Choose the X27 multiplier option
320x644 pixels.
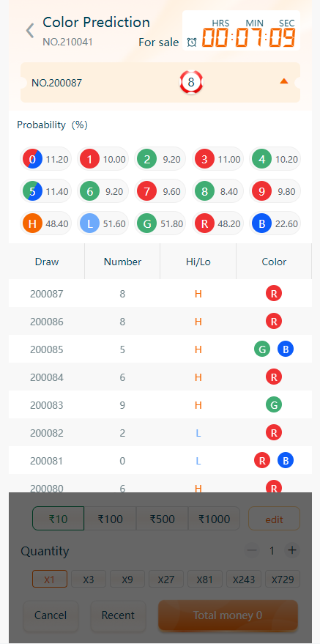(166, 579)
